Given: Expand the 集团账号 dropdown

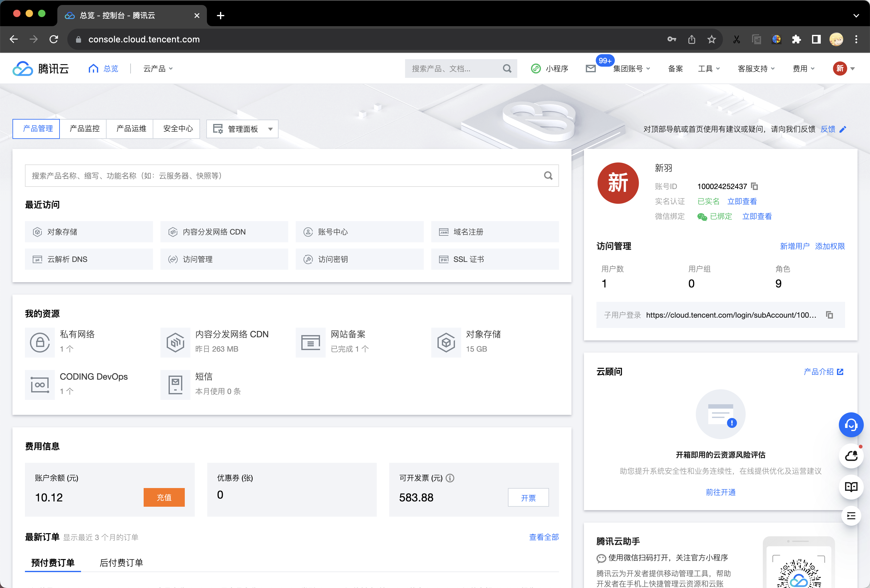Looking at the screenshot, I should (x=632, y=69).
